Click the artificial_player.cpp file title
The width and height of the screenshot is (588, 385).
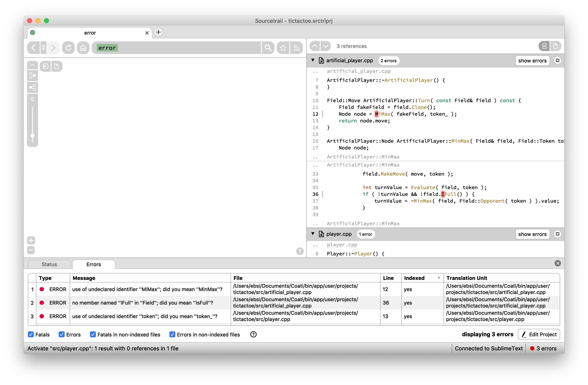(x=349, y=61)
